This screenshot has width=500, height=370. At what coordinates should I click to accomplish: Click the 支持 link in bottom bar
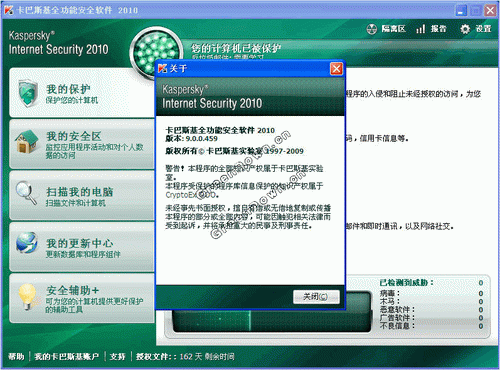[118, 357]
